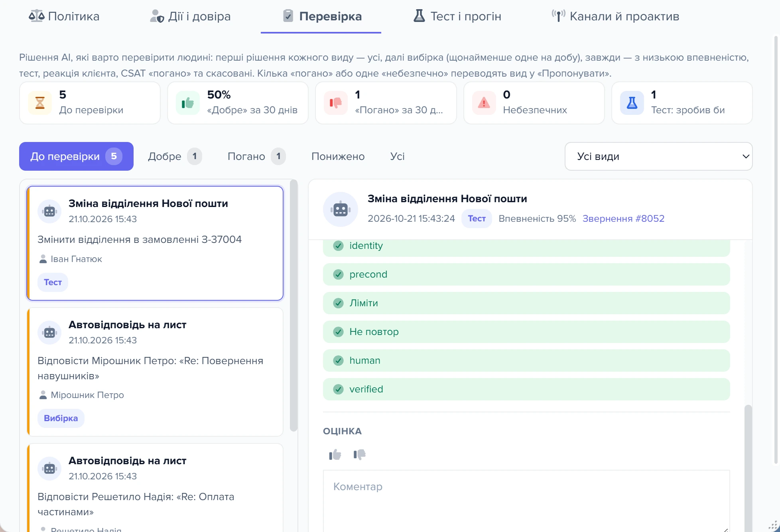The height and width of the screenshot is (532, 780).
Task: Click robot icon on Решетило Надія card
Action: (x=49, y=468)
